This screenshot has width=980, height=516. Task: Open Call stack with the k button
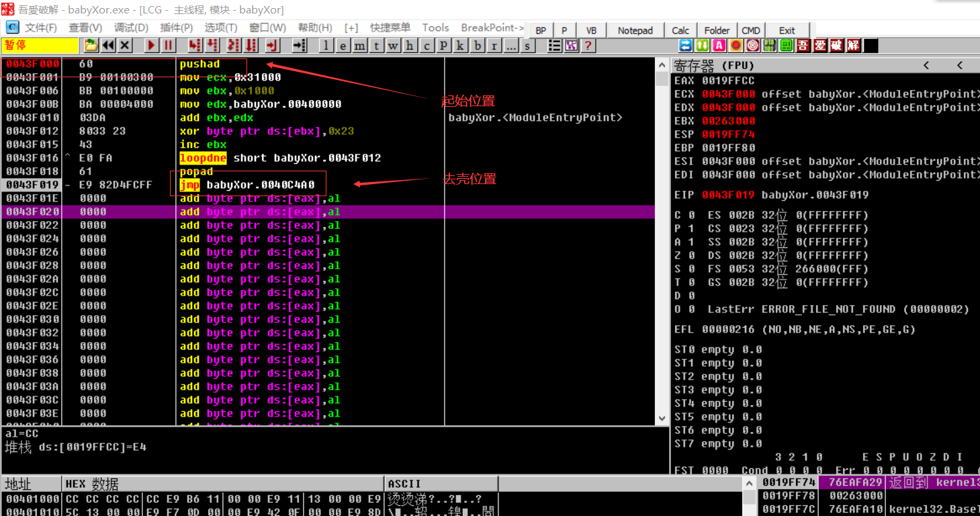click(461, 46)
